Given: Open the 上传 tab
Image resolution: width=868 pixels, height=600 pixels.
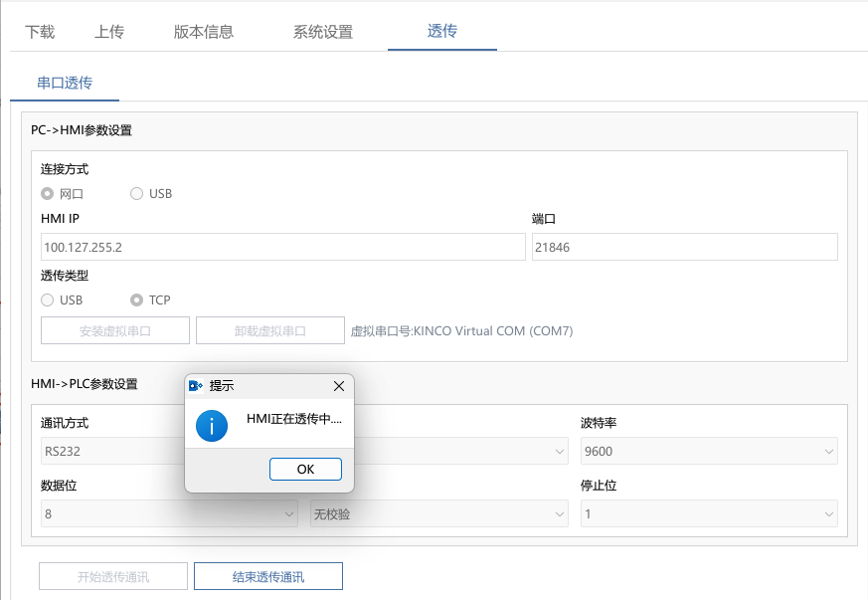Looking at the screenshot, I should 109,32.
